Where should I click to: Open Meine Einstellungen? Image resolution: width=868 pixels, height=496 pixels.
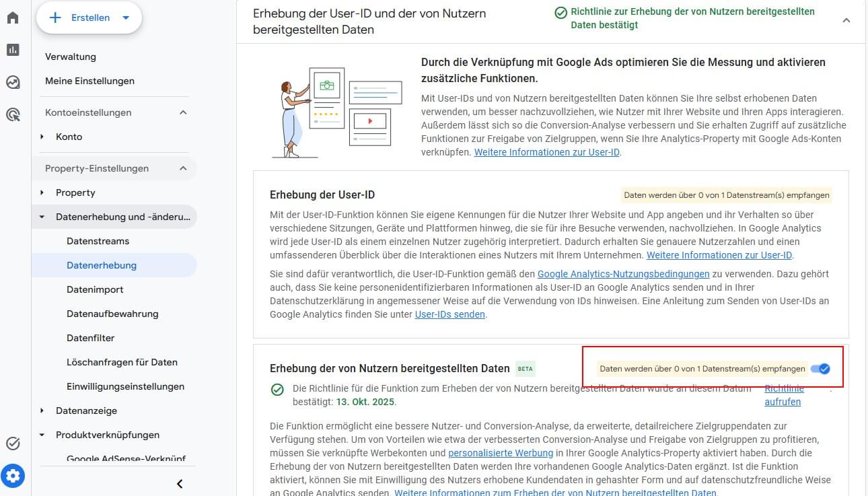pos(89,81)
